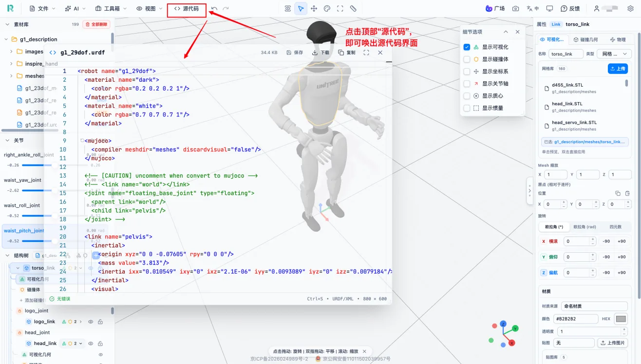
Task: Click the 上传图片 button
Action: [612, 343]
